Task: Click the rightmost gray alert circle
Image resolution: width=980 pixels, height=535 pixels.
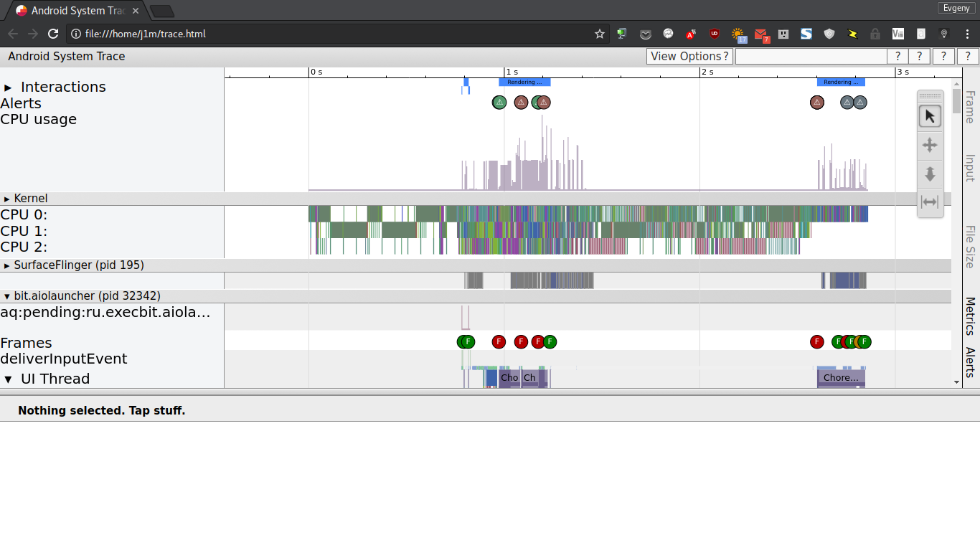Action: coord(860,103)
